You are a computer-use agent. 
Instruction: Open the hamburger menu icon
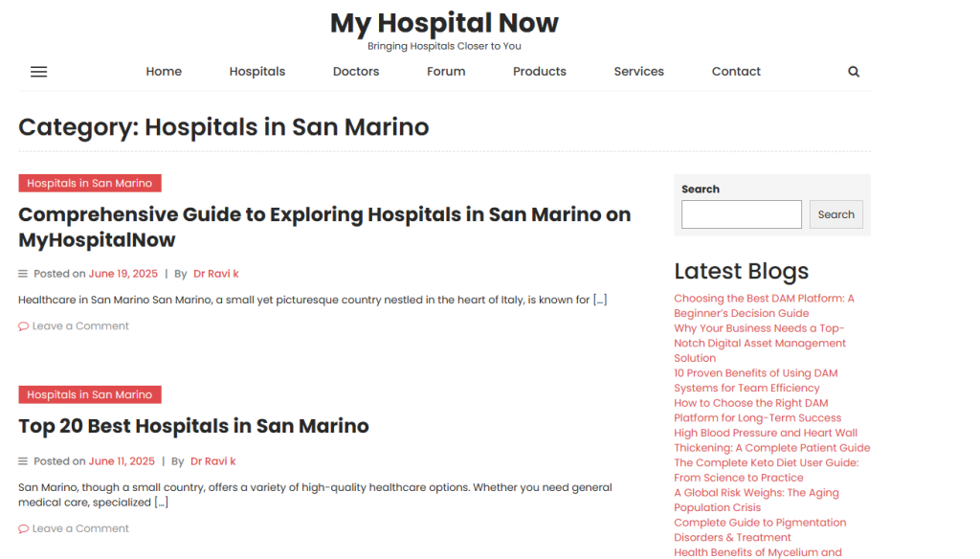(38, 72)
